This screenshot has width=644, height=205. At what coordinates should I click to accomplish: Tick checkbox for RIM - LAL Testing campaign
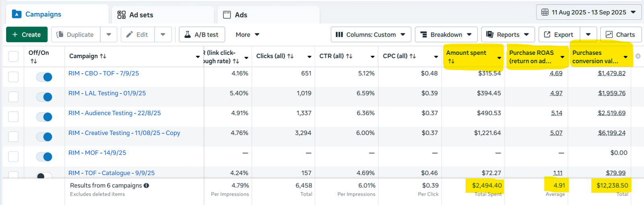(13, 97)
